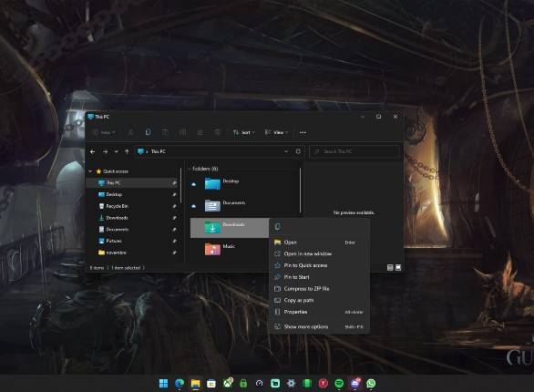Image resolution: width=534 pixels, height=392 pixels.
Task: Click the Cut icon in the toolbar
Action: pos(130,132)
